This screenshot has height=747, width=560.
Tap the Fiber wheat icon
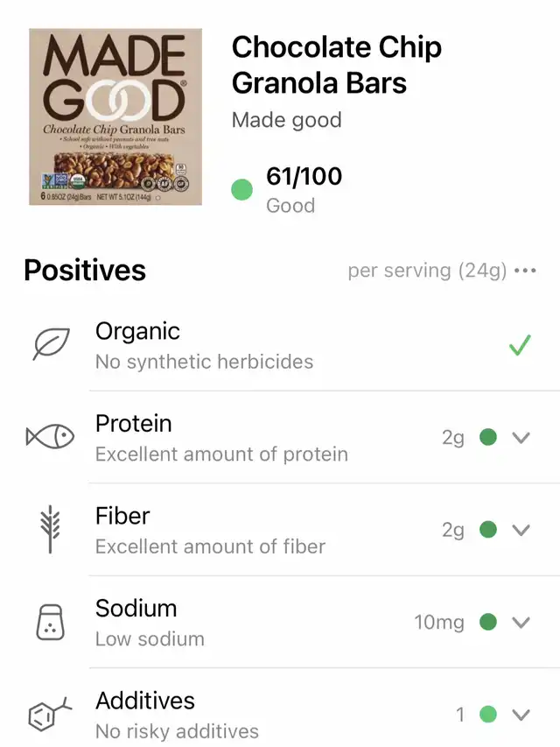coord(50,530)
